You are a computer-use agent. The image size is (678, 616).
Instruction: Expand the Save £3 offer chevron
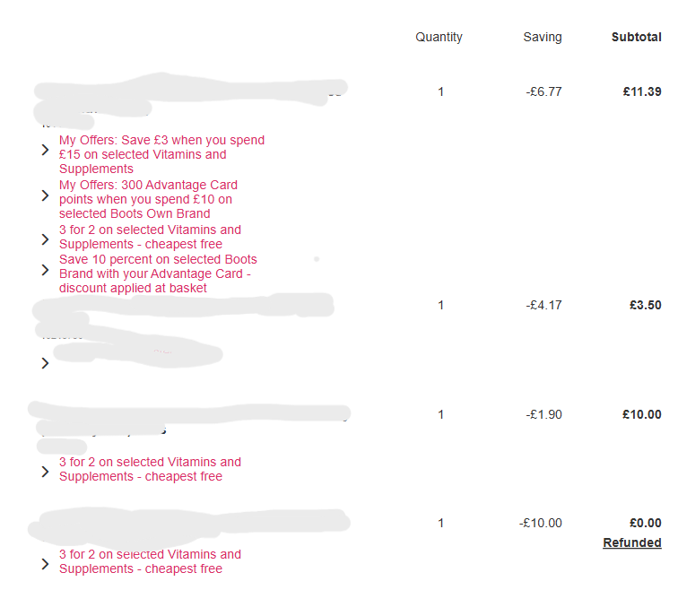point(45,150)
